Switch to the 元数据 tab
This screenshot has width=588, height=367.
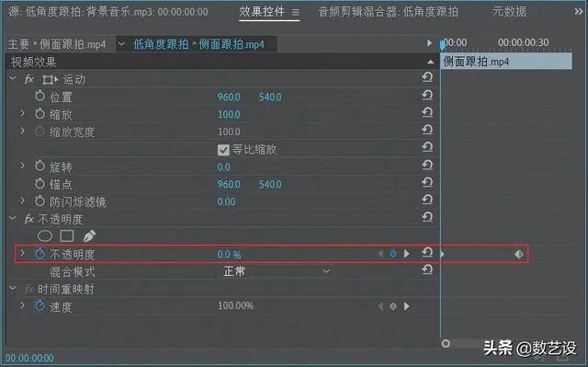pyautogui.click(x=509, y=12)
